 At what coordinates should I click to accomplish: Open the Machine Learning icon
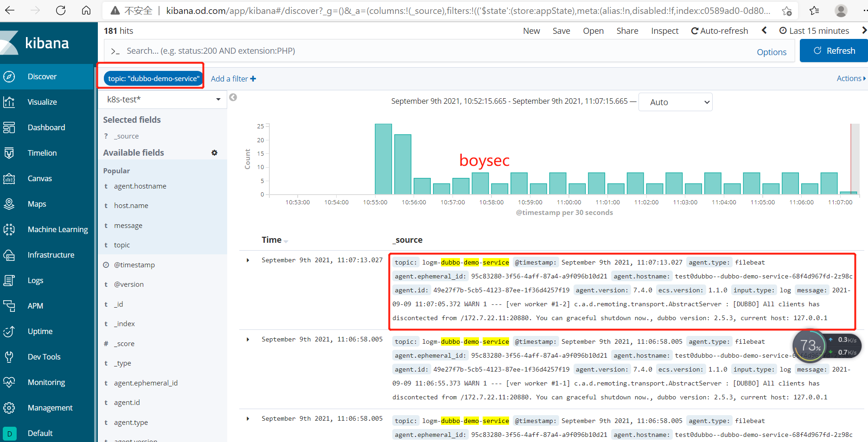pos(9,229)
